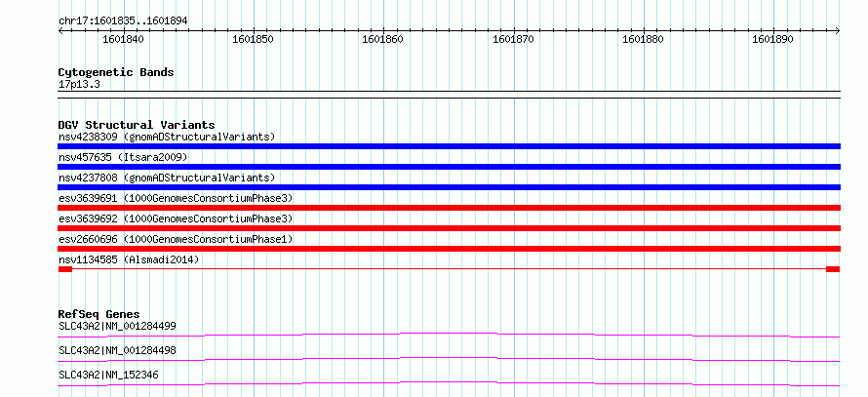
Task: Click ruler position 1601850
Action: [253, 39]
